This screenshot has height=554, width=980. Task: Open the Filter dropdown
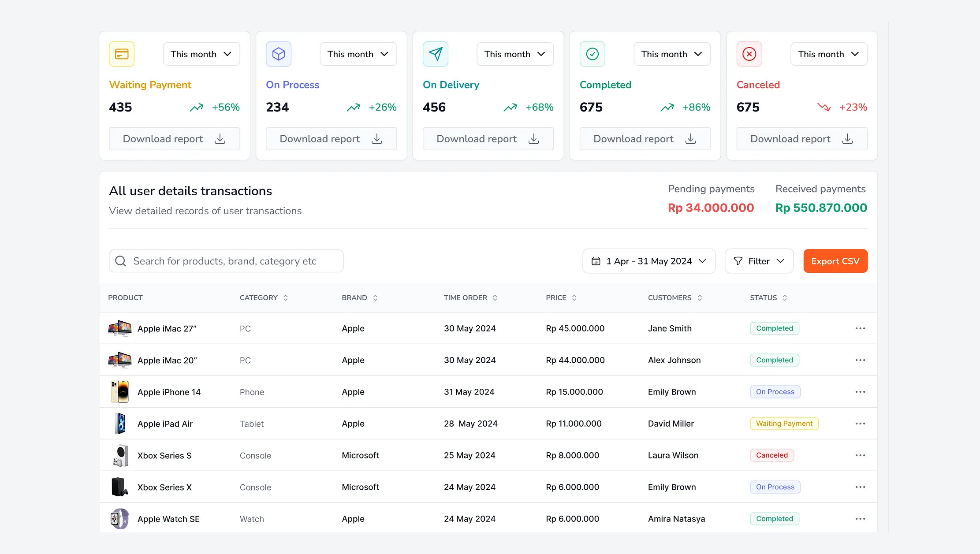tap(759, 261)
